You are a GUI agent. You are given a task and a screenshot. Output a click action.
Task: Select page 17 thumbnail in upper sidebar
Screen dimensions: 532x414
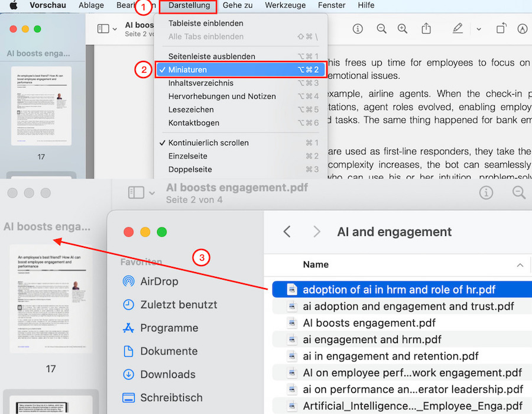click(41, 106)
